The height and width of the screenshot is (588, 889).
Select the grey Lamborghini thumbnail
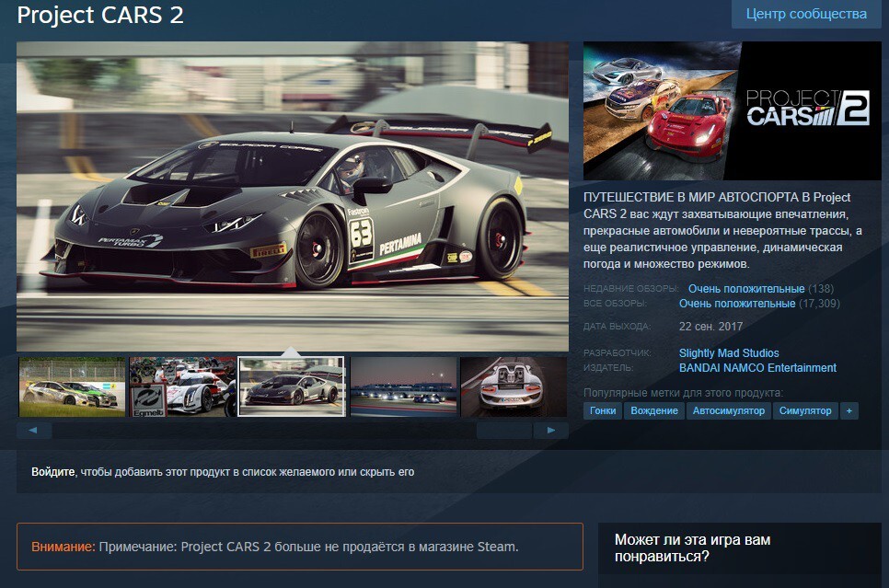tap(292, 386)
